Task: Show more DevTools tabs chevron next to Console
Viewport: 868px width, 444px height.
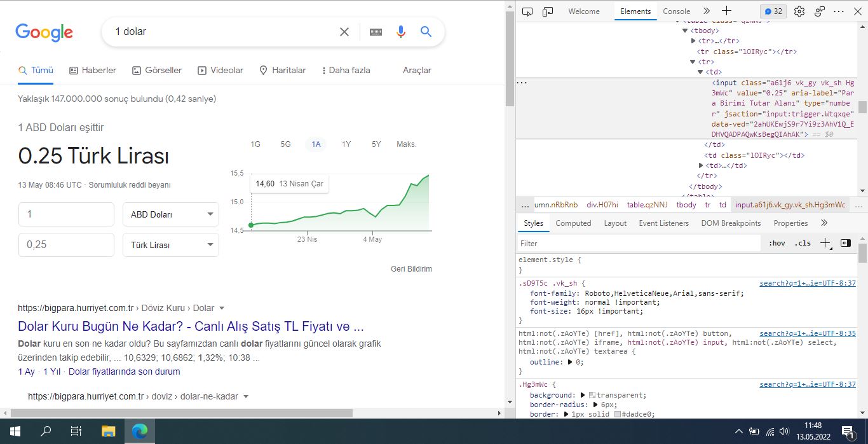Action: [707, 11]
